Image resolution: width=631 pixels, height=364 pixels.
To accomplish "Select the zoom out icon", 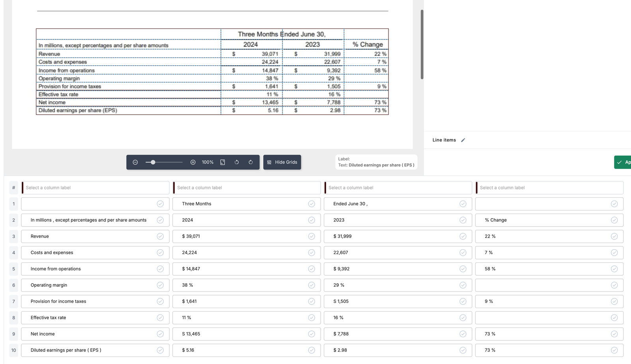I will pyautogui.click(x=135, y=162).
